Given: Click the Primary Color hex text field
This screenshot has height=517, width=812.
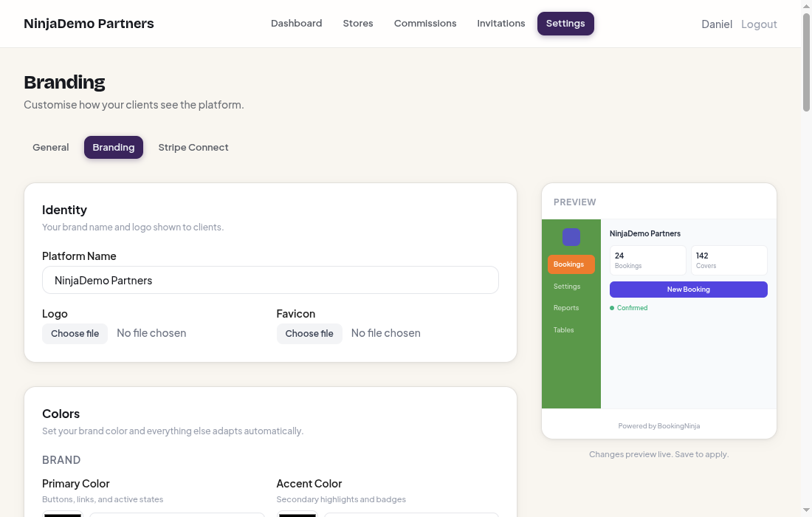Looking at the screenshot, I should click(x=177, y=514).
